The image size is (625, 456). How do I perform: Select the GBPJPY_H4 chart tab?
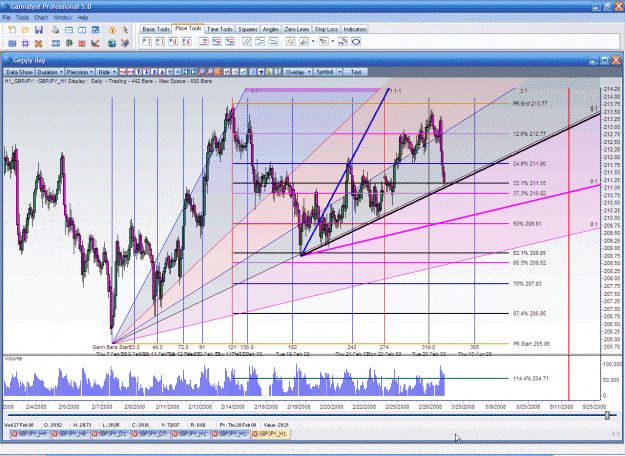point(30,434)
